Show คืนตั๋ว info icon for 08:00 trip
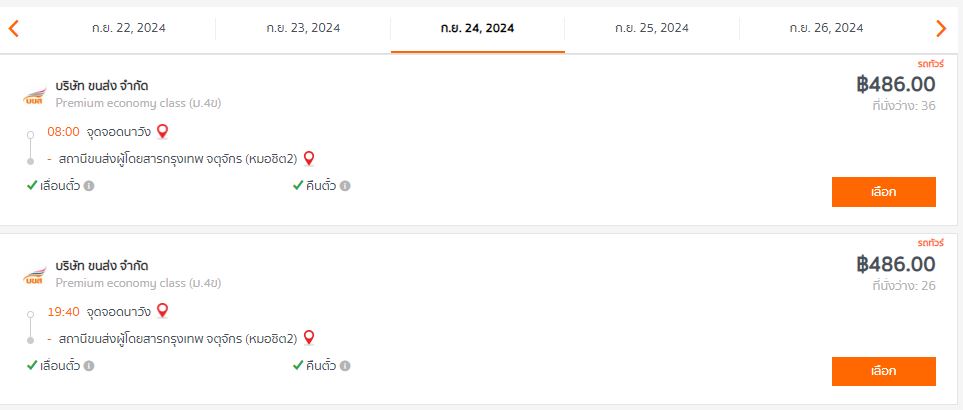 345,186
